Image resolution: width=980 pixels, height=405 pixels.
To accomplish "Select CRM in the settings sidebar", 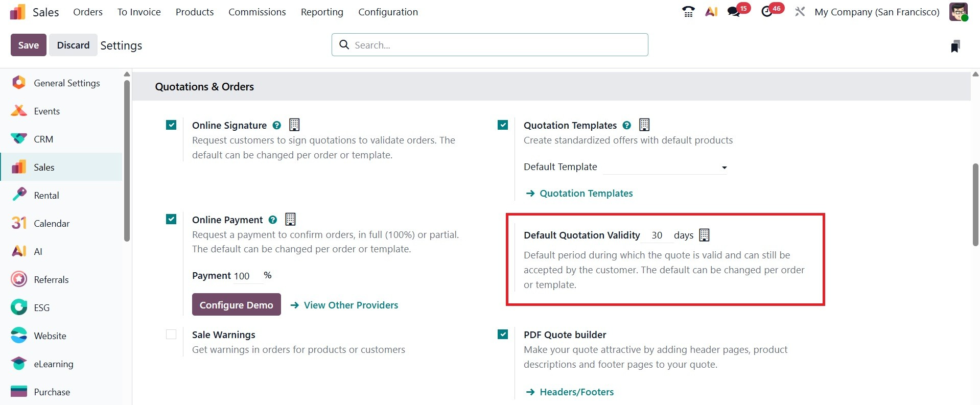I will (43, 139).
